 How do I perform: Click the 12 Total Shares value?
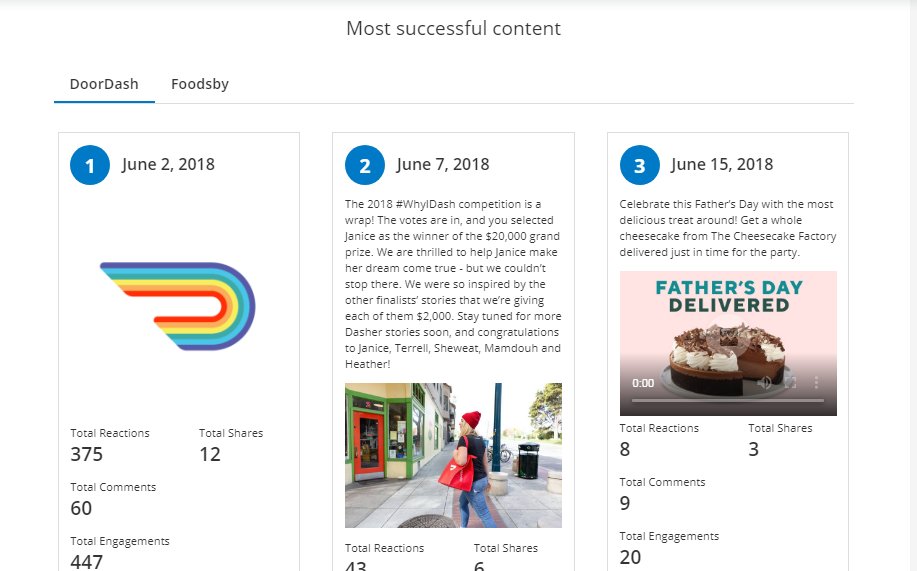[x=210, y=455]
